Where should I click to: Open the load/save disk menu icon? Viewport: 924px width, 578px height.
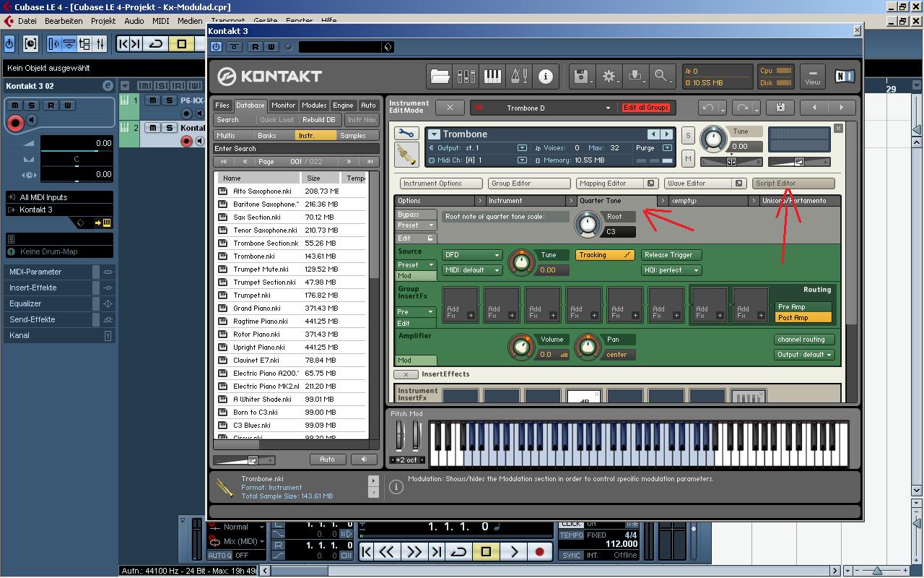581,76
